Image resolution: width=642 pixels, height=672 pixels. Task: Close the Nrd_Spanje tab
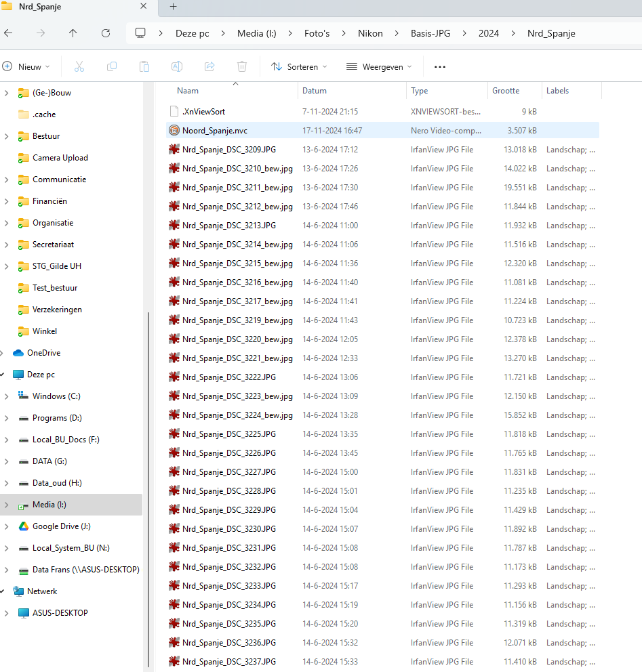click(x=143, y=6)
